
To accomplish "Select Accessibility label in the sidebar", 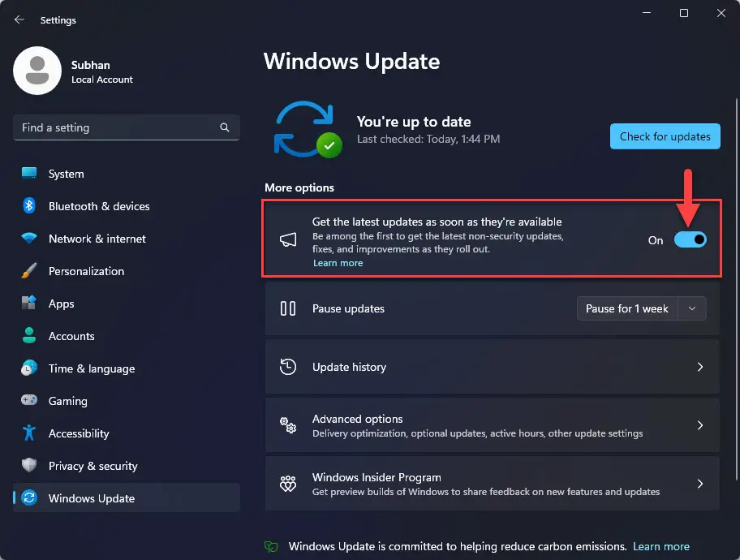I will tap(79, 433).
